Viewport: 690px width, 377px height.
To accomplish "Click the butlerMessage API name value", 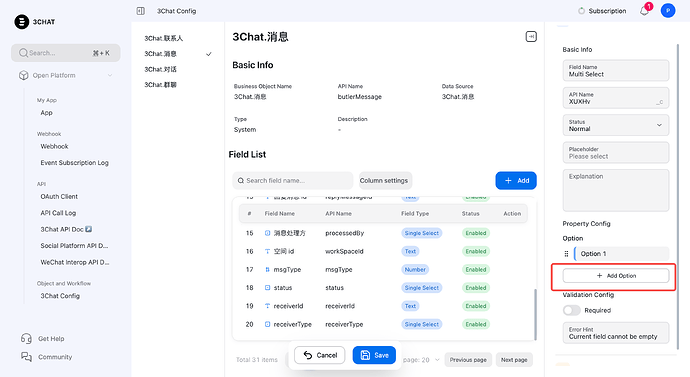I will (x=360, y=97).
